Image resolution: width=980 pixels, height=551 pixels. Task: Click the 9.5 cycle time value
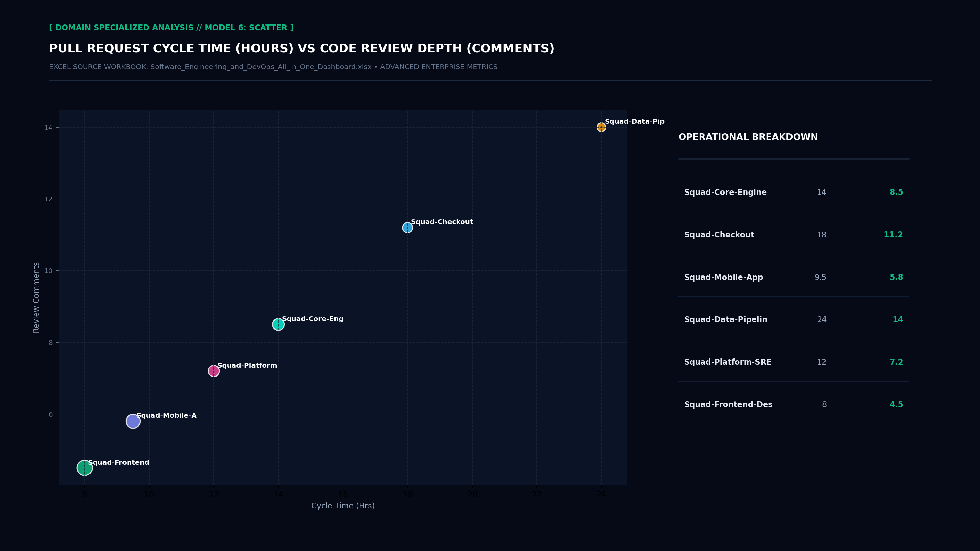tap(821, 278)
